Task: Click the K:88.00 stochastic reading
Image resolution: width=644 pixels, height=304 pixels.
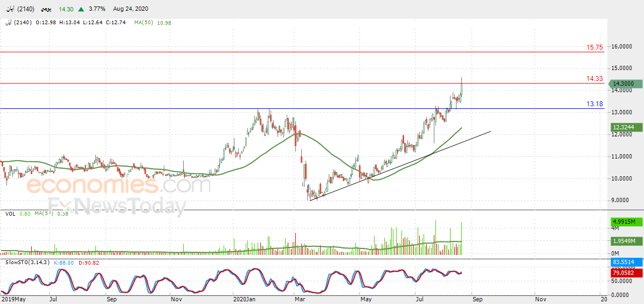Action: click(64, 262)
